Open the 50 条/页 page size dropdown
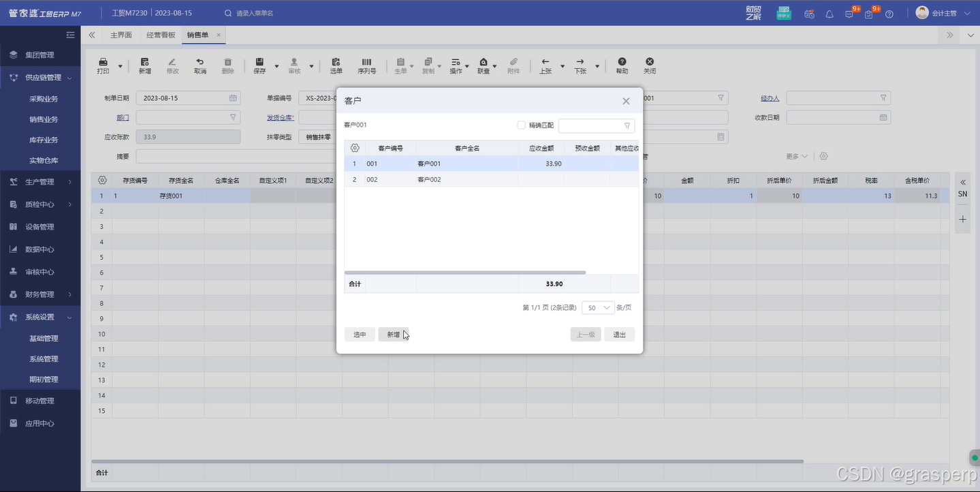 (599, 308)
